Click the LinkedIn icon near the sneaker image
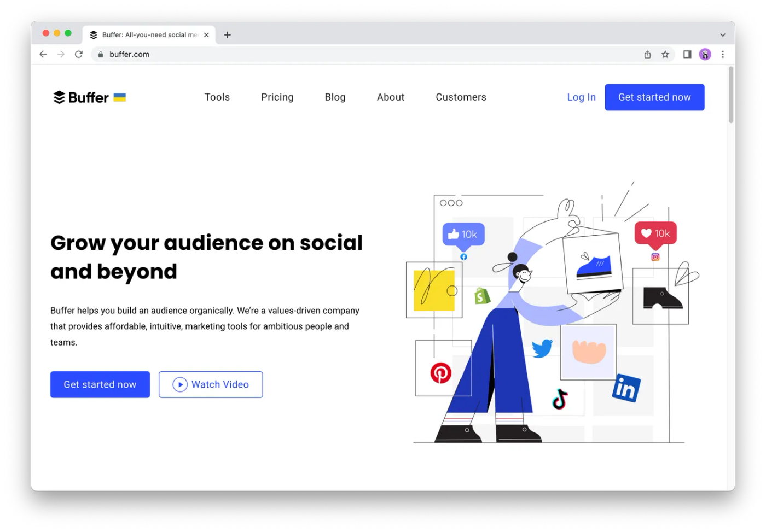 point(625,389)
